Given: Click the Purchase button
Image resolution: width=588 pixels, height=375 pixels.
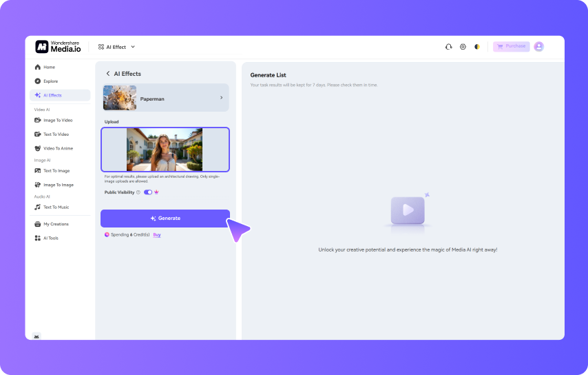Looking at the screenshot, I should (x=511, y=46).
